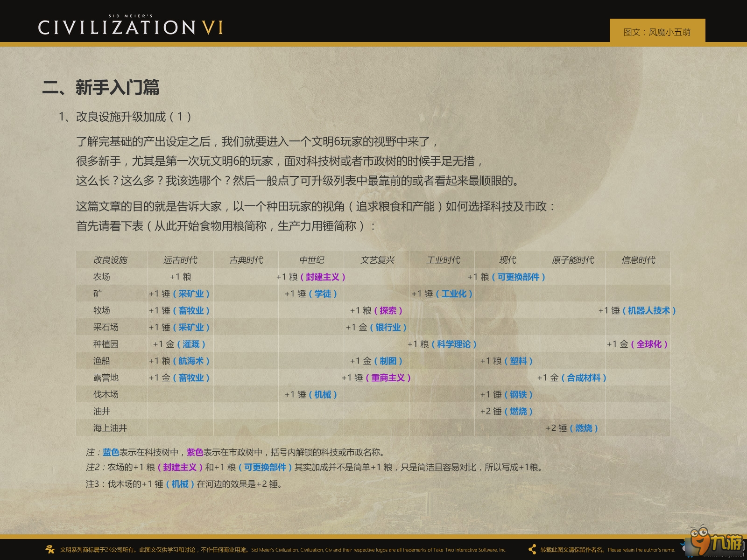Click 机械 in note 注3
The image size is (747, 560).
(180, 484)
